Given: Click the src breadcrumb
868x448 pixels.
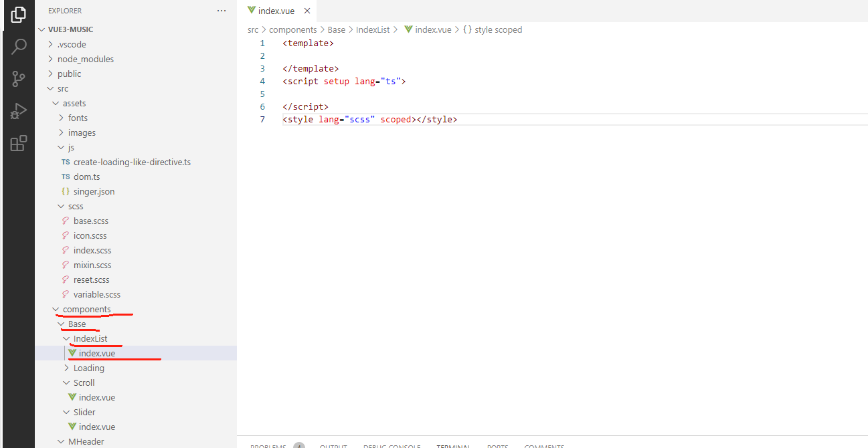Looking at the screenshot, I should 253,29.
